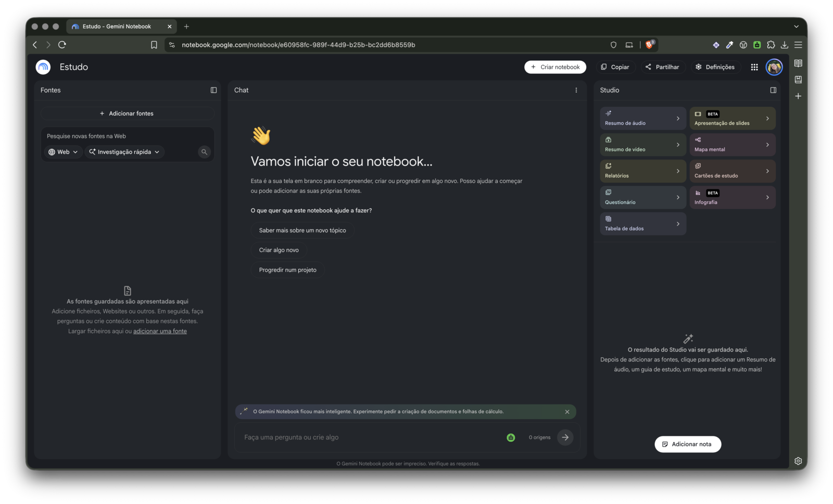Expand Resumo de áudio options chevron

678,119
